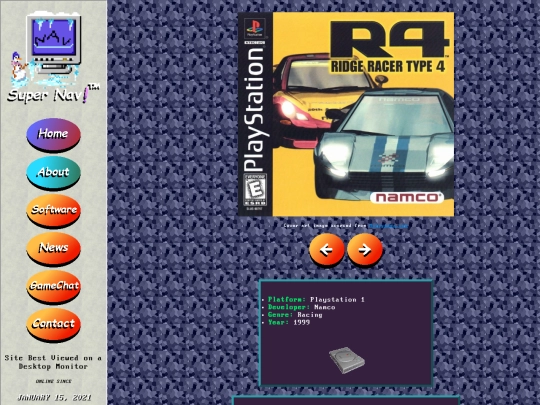Go to the Software section
Viewport: 540px width, 405px height.
53,210
